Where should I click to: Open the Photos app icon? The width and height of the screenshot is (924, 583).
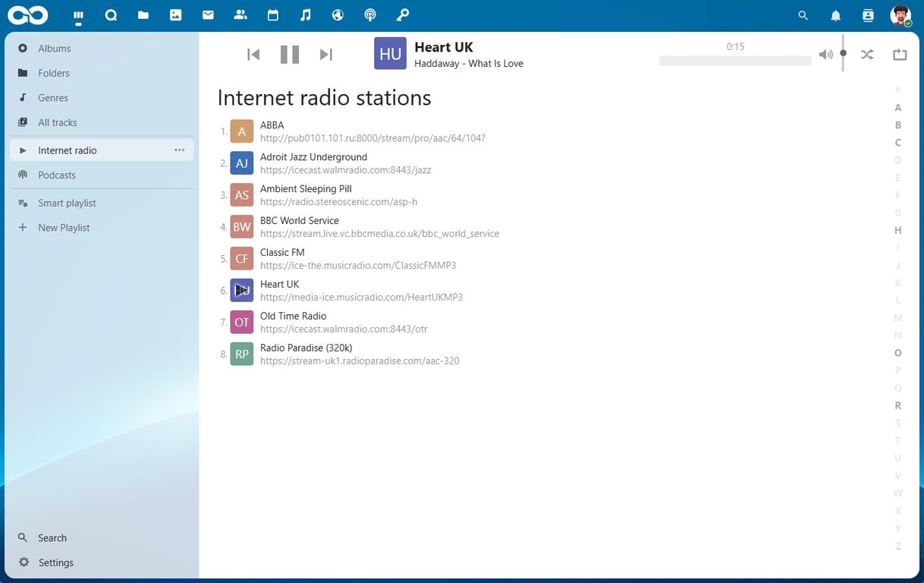176,15
